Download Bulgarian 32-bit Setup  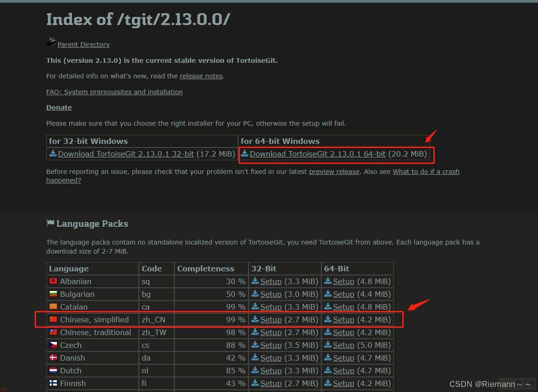tap(271, 294)
